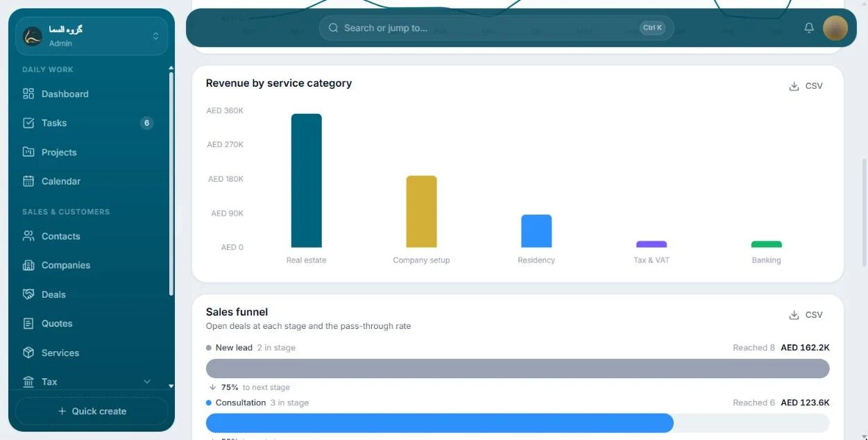Click the Real estate revenue bar
The height and width of the screenshot is (440, 868).
pyautogui.click(x=306, y=180)
